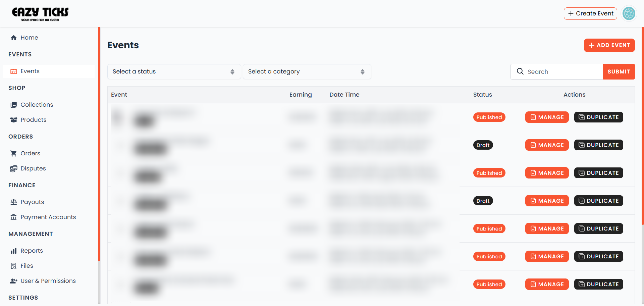Click the Payment Accounts bank icon

pyautogui.click(x=13, y=217)
